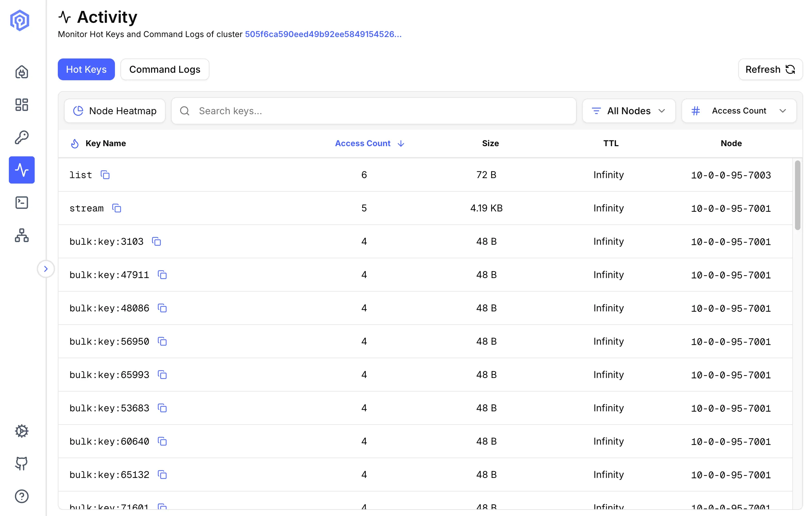This screenshot has height=516, width=812.
Task: Open the settings gear icon in sidebar
Action: click(22, 431)
